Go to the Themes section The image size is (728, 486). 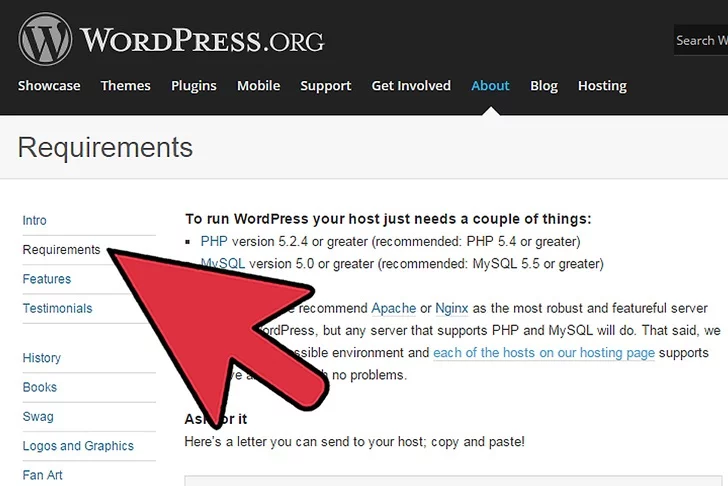pyautogui.click(x=125, y=86)
